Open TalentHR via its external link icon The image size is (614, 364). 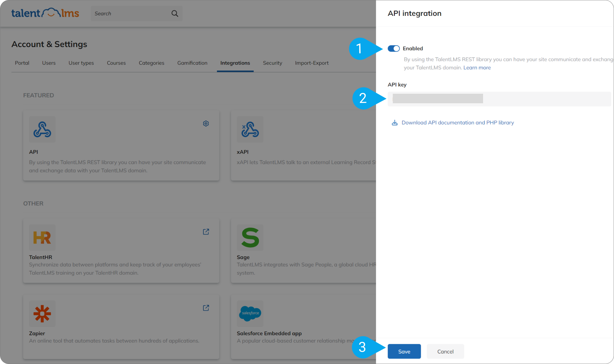pyautogui.click(x=206, y=232)
